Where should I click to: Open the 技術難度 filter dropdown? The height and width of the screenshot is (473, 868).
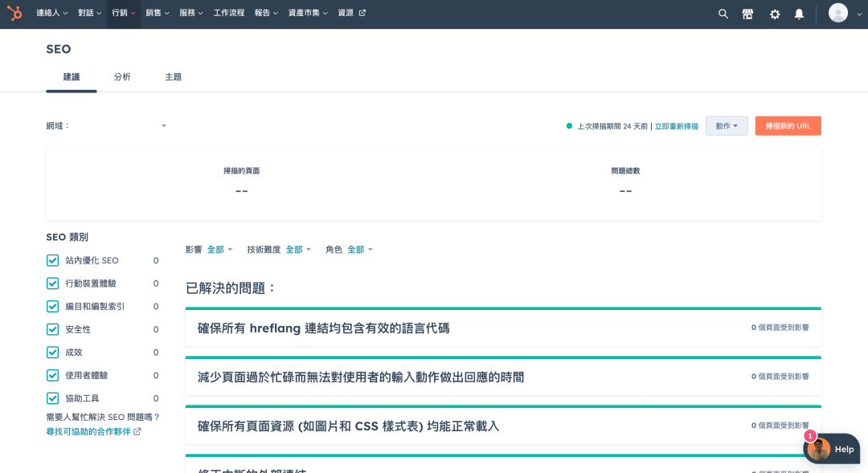[x=297, y=250]
